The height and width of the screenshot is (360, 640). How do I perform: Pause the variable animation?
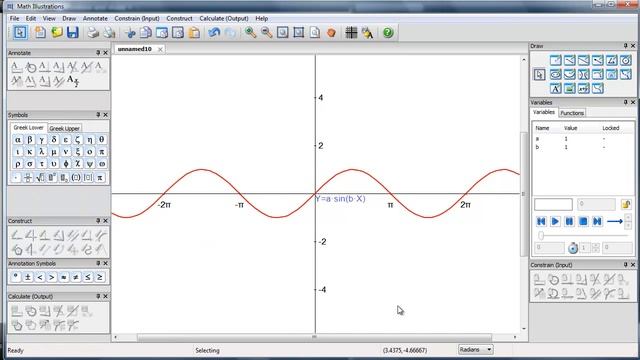(569, 221)
